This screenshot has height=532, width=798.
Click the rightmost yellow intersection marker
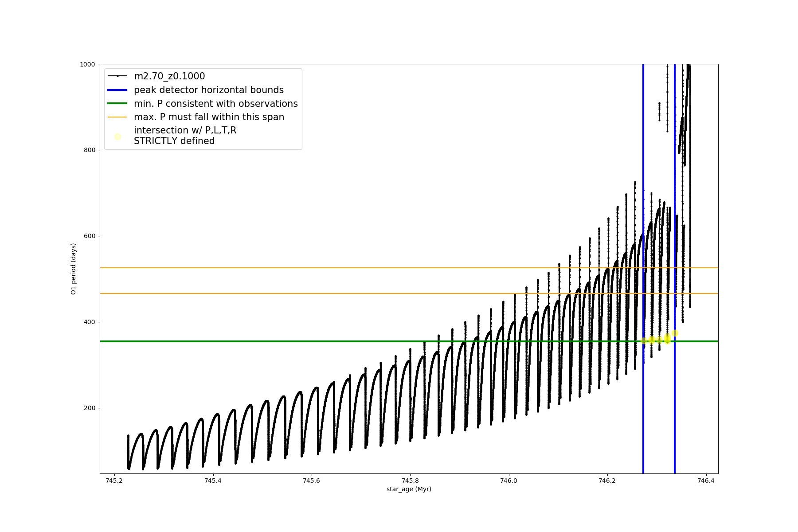[675, 333]
